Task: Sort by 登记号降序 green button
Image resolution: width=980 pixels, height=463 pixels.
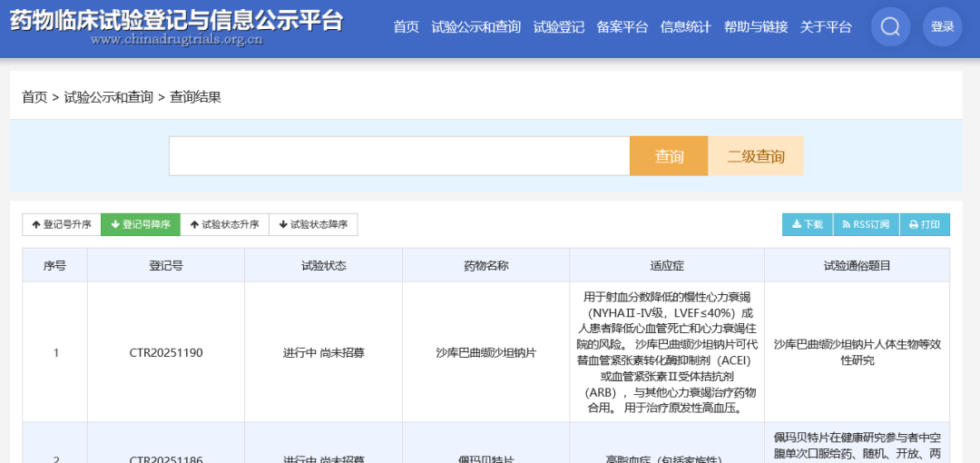Action: [x=141, y=224]
